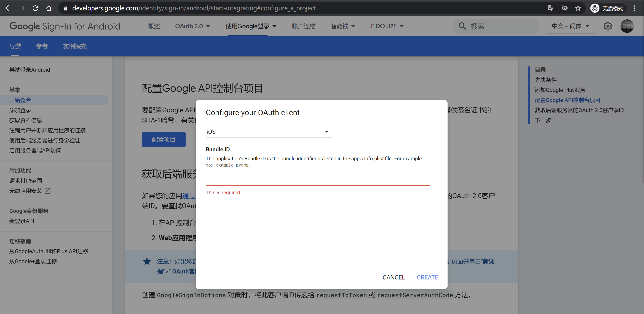Click the CANCEL button in the dialog
This screenshot has width=644, height=314.
click(x=393, y=277)
